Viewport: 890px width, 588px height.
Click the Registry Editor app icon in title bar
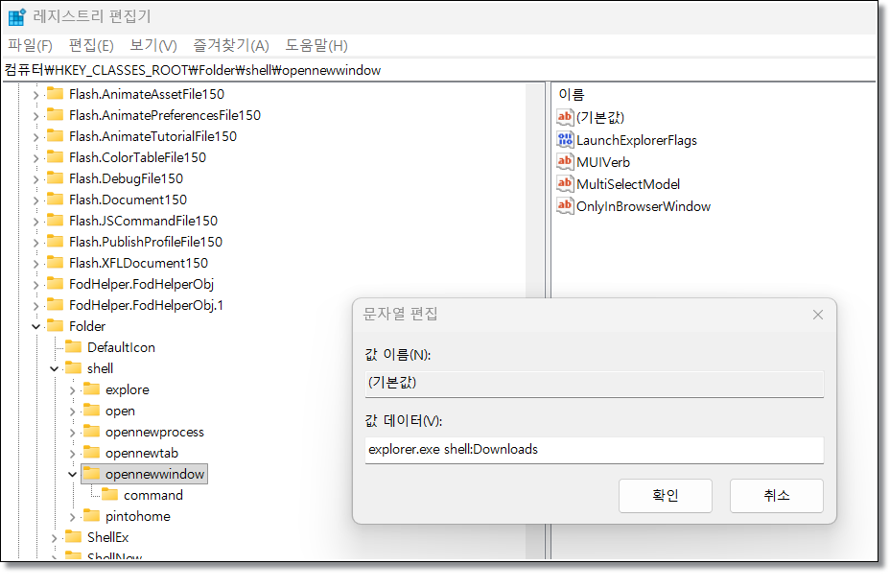(x=16, y=17)
